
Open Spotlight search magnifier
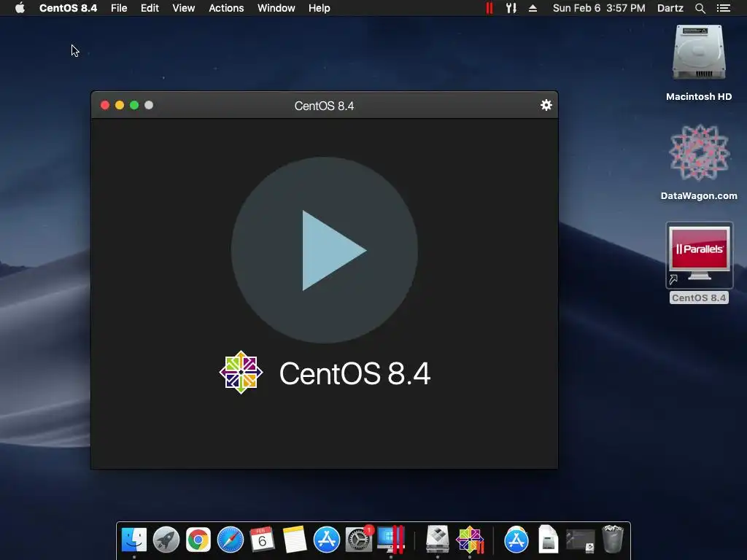pos(700,8)
